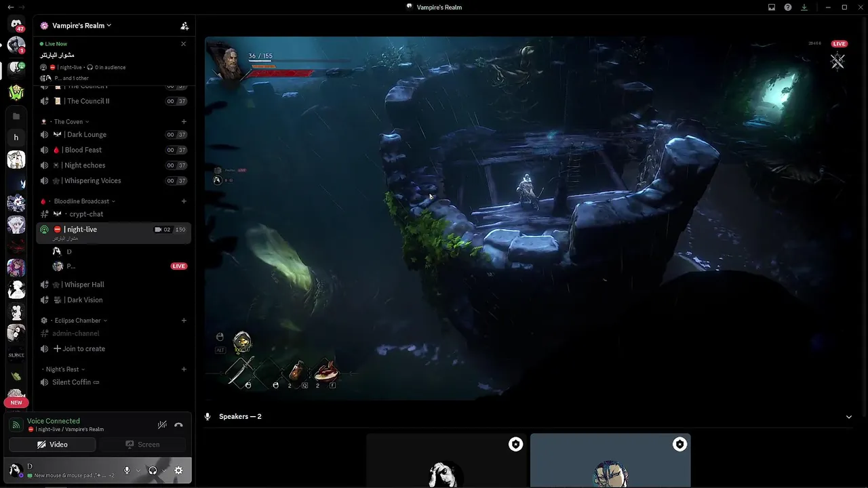The width and height of the screenshot is (868, 488).
Task: Open the server with letter h
Action: [x=16, y=138]
